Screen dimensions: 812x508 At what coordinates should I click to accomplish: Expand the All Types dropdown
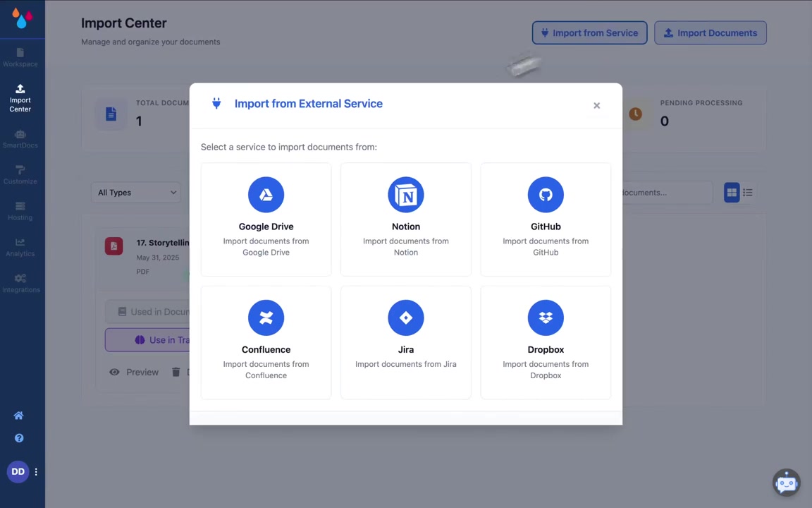[136, 193]
